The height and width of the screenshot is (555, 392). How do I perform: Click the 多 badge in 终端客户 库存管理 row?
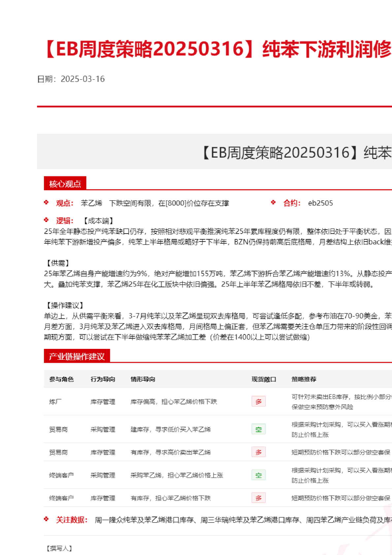[x=258, y=498]
